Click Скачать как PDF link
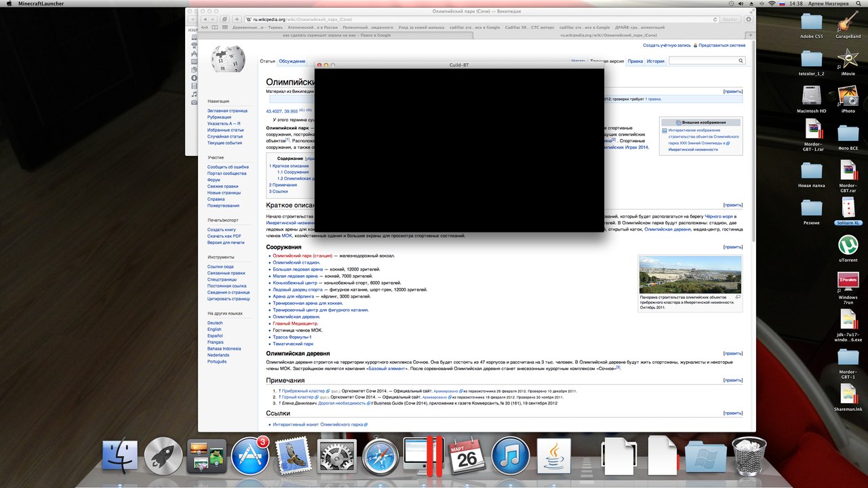 224,236
